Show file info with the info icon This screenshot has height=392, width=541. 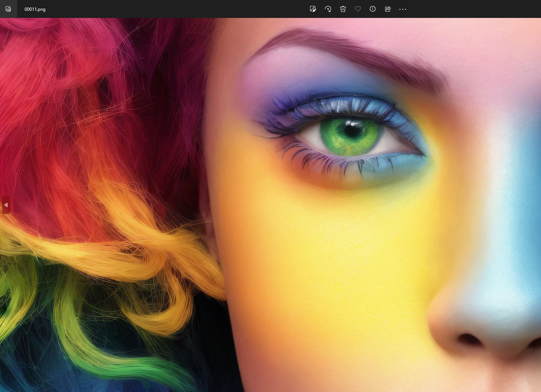tap(373, 9)
